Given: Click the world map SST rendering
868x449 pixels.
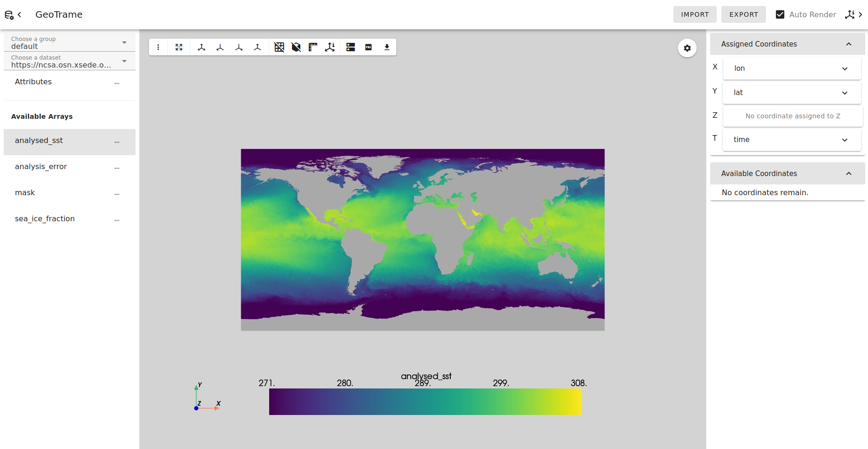Looking at the screenshot, I should 423,240.
